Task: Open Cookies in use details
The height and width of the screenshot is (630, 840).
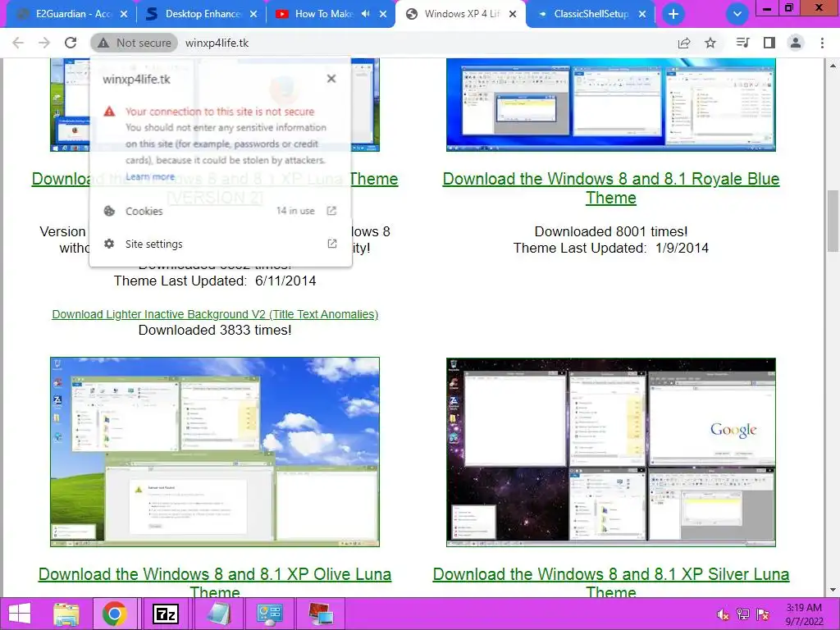Action: (220, 211)
